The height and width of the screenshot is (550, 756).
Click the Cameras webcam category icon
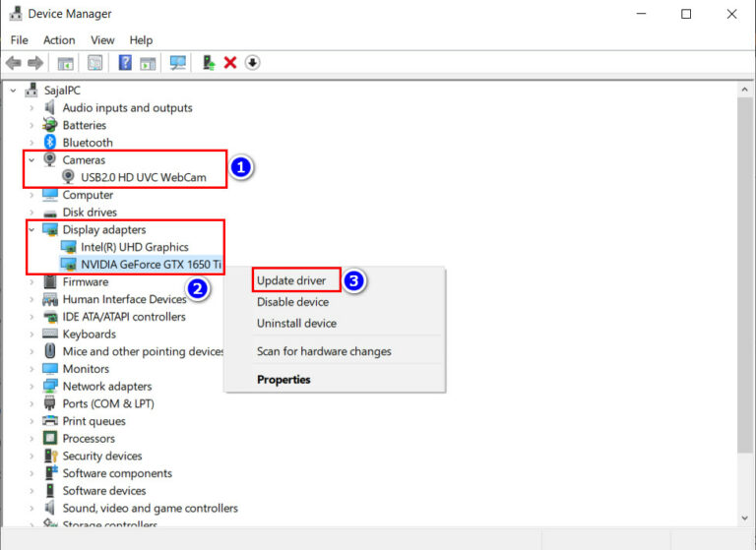[x=49, y=159]
